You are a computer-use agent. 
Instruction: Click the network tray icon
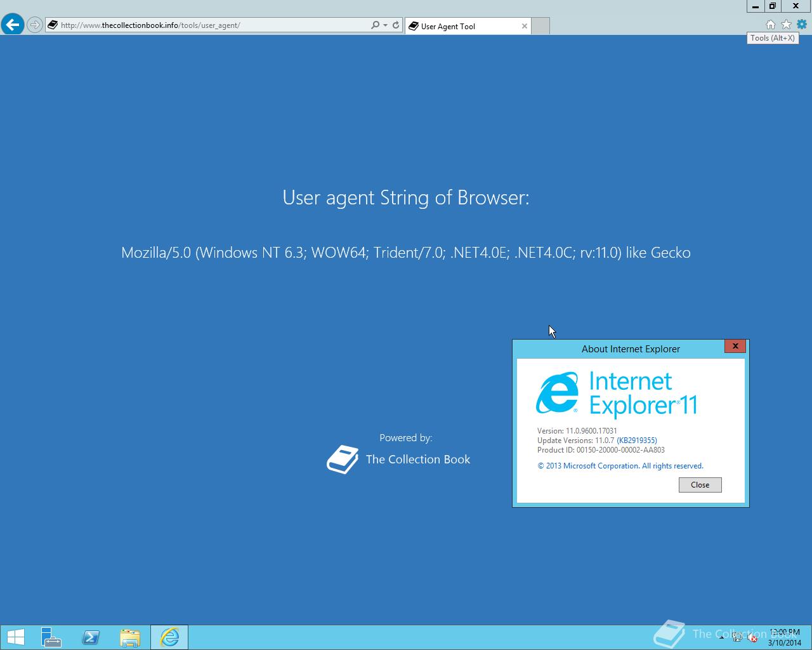(737, 638)
